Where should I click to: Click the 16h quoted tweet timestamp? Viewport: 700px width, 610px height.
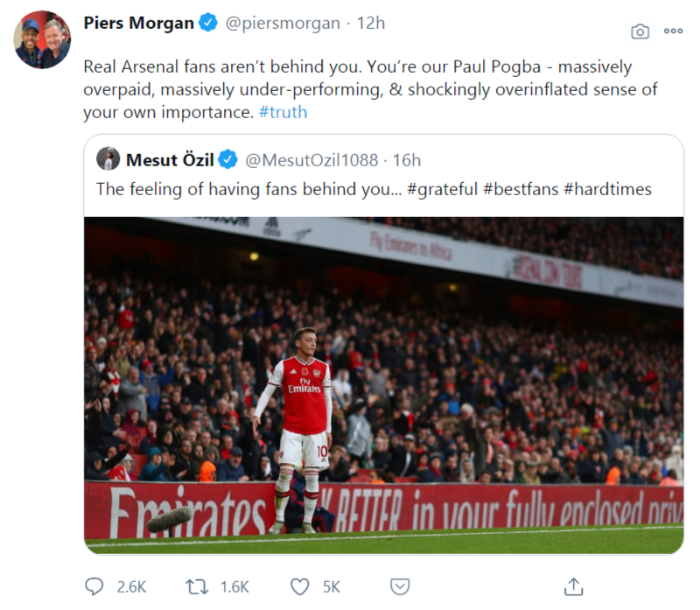(x=407, y=159)
